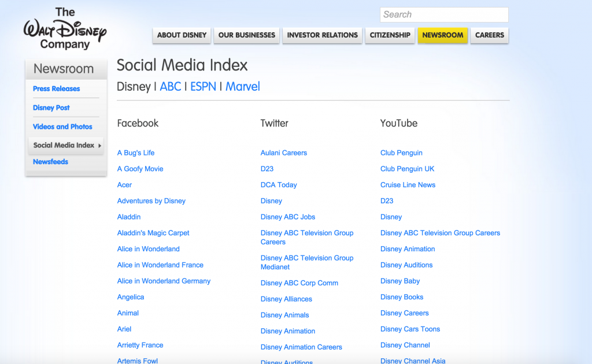Open Club Penguin UK YouTube link
Screen dimensions: 592x364
pyautogui.click(x=407, y=169)
